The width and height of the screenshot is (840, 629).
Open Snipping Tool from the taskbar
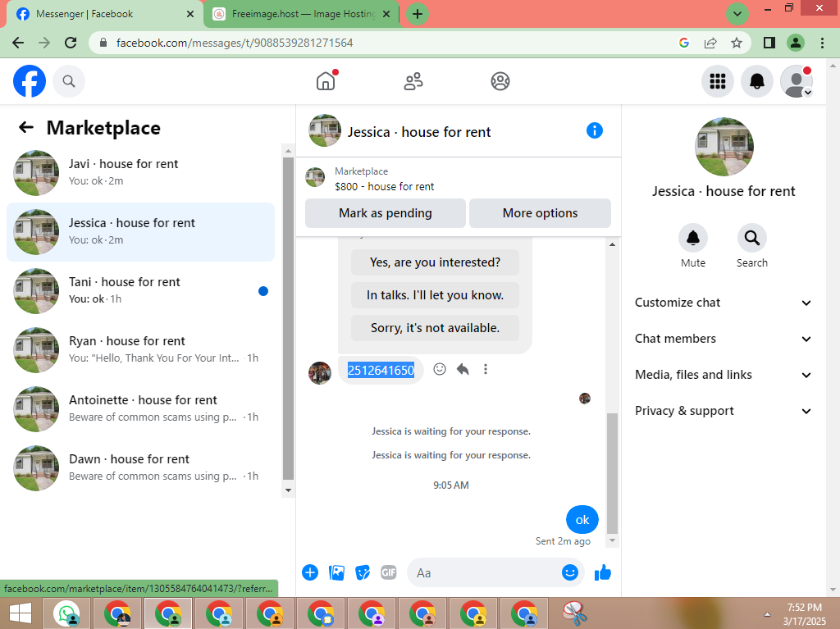[575, 614]
